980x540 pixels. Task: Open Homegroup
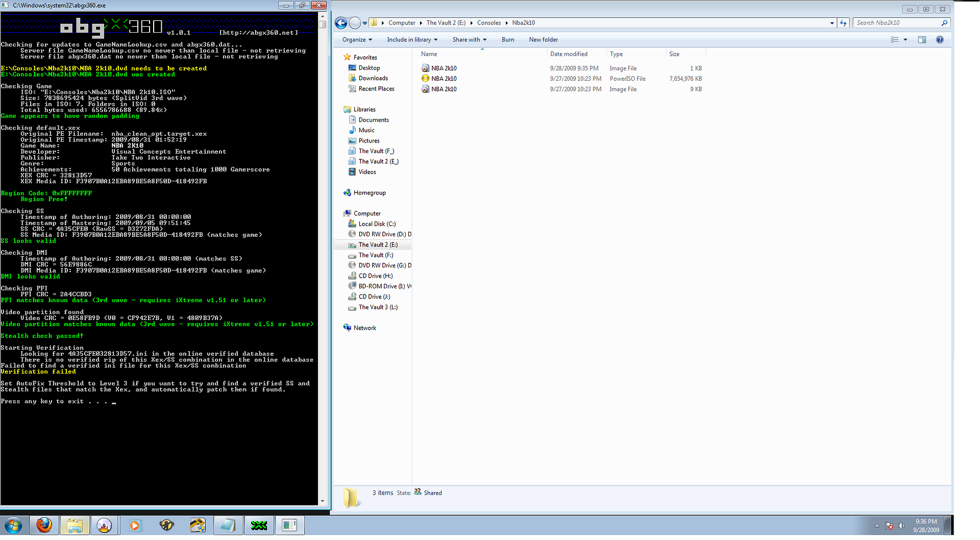click(370, 193)
